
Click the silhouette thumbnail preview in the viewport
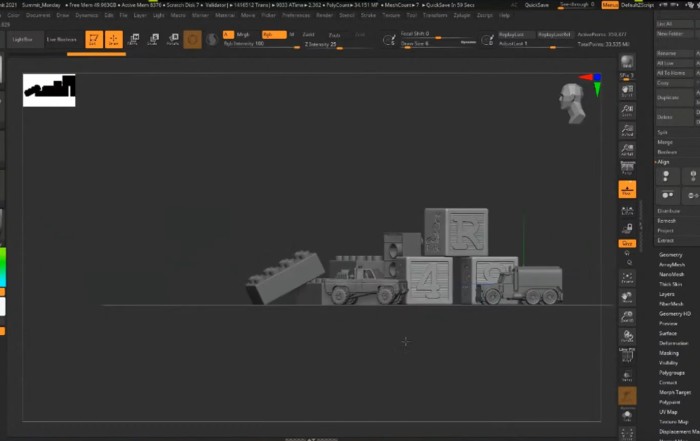pyautogui.click(x=49, y=90)
